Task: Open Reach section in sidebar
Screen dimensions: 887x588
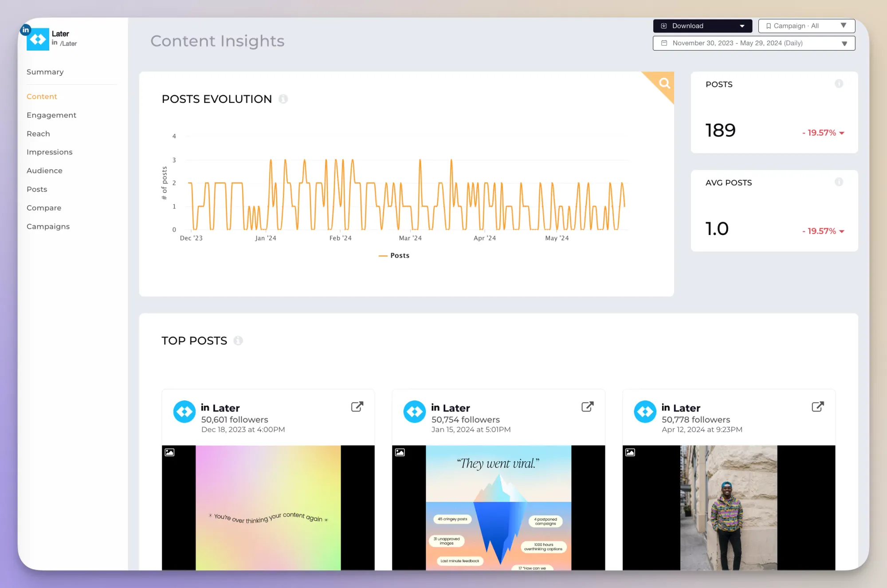Action: coord(38,134)
